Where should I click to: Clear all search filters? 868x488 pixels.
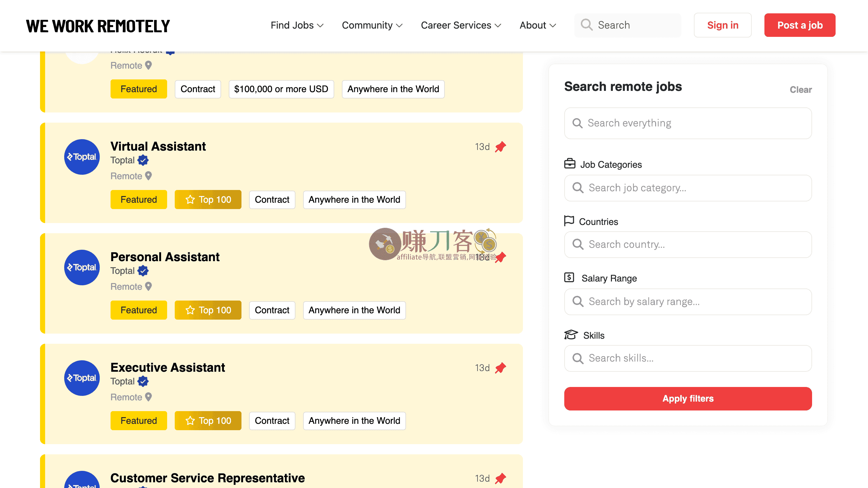click(x=801, y=90)
